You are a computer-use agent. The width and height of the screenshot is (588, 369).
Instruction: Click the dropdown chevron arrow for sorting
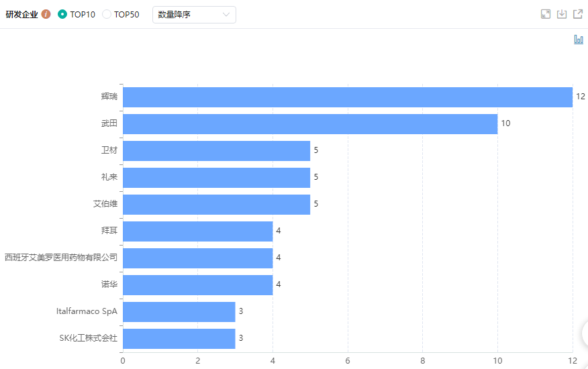(x=226, y=14)
